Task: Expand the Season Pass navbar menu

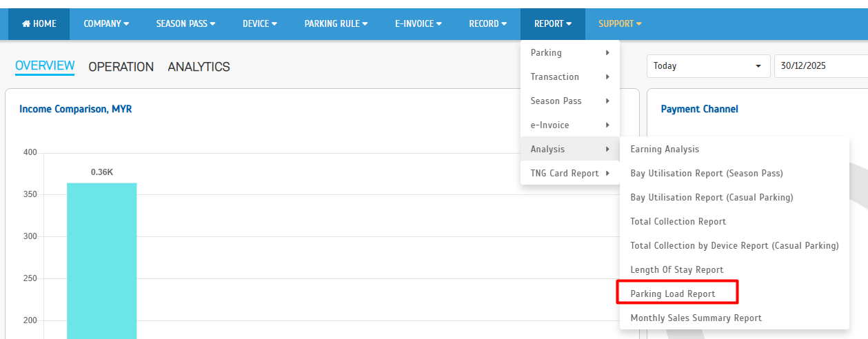Action: tap(185, 24)
